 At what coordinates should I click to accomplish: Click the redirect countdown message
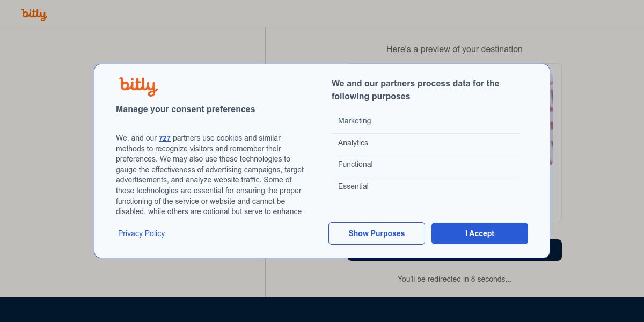click(454, 279)
